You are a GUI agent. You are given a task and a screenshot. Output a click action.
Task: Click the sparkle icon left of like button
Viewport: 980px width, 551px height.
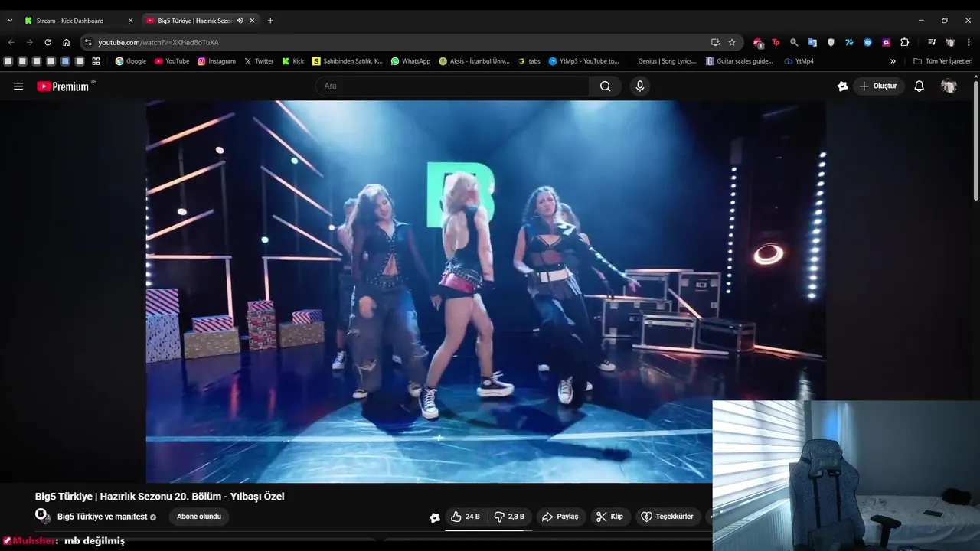(435, 517)
